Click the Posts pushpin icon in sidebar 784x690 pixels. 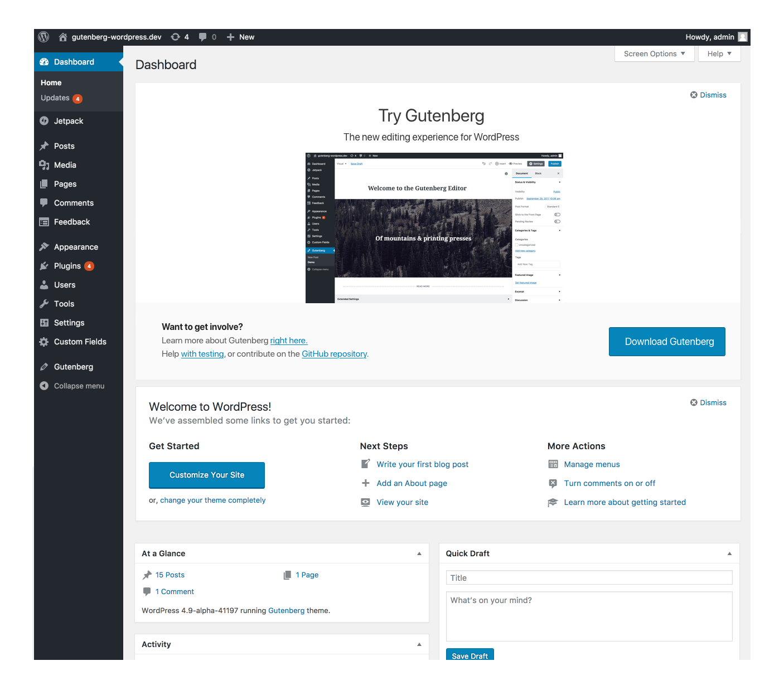click(x=44, y=146)
